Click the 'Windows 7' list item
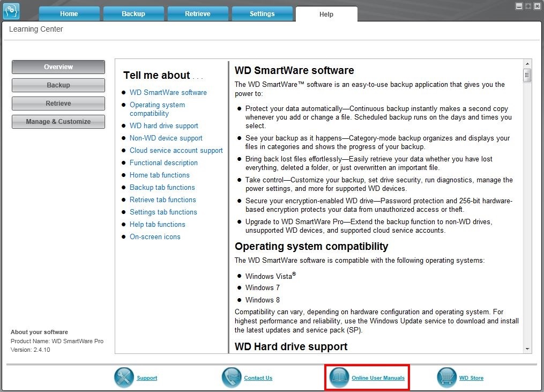Viewport: 544px width, 392px height. coord(262,287)
